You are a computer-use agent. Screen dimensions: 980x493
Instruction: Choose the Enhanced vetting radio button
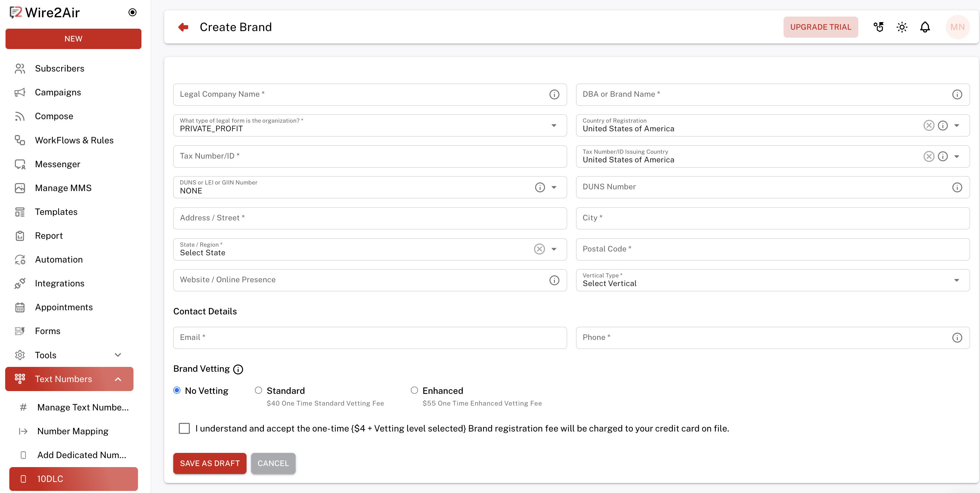tap(414, 390)
